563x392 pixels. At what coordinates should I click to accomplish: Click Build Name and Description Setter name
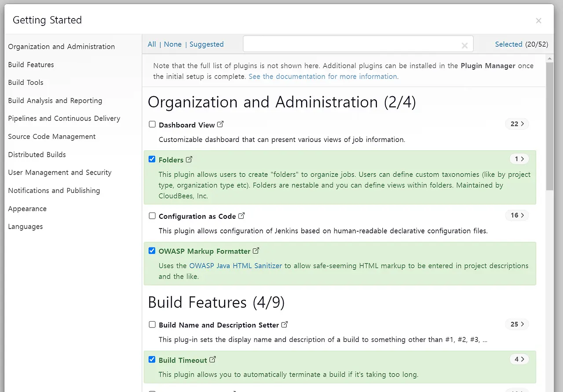[219, 325]
